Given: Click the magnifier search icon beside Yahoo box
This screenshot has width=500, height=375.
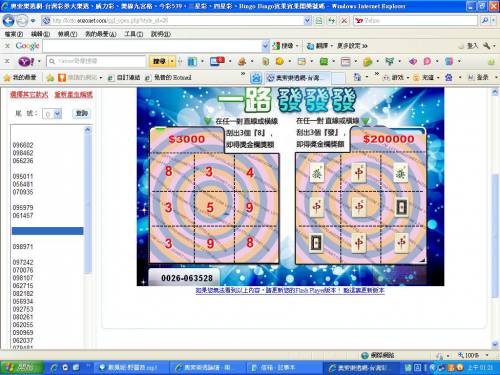Looking at the screenshot, I should tap(485, 21).
